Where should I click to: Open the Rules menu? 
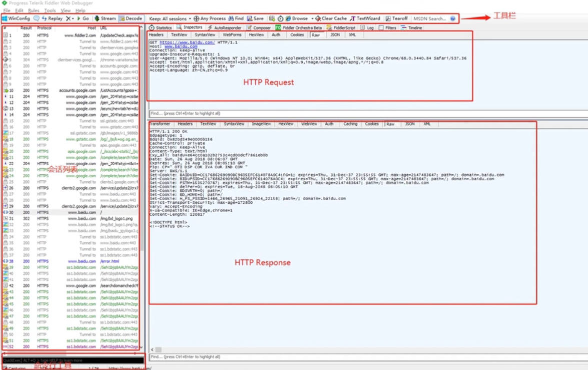point(34,11)
